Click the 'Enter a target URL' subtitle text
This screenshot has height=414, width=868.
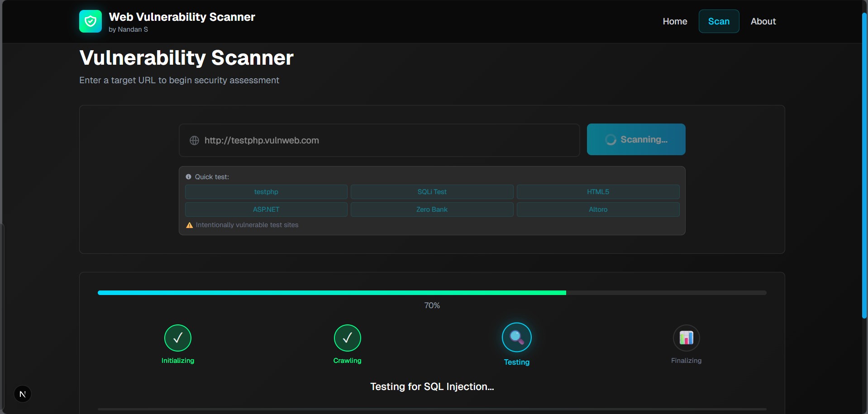(x=179, y=80)
